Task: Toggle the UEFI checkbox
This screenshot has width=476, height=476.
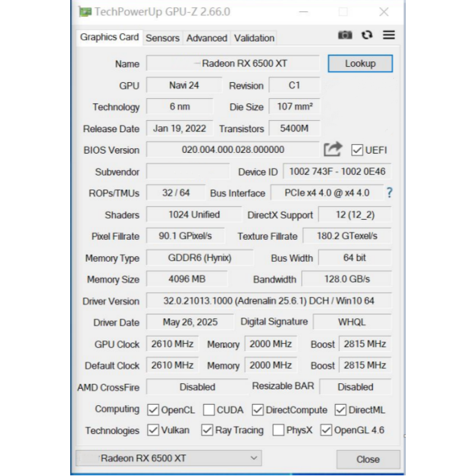Action: click(357, 150)
